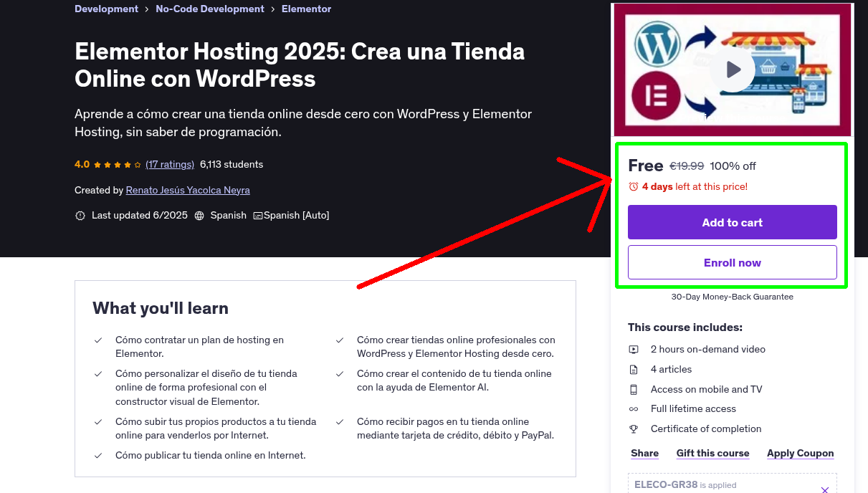
Task: Open the Elementor breadcrumb link
Action: click(307, 9)
